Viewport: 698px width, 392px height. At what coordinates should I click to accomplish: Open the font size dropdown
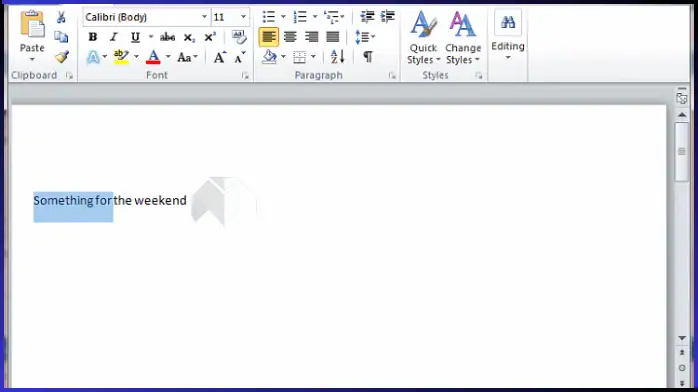pos(243,17)
